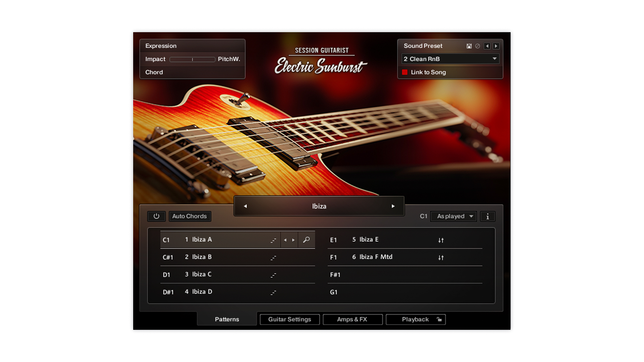Step to next pattern in Ibiza A slot
Screen dimensions: 644x362
tap(293, 240)
